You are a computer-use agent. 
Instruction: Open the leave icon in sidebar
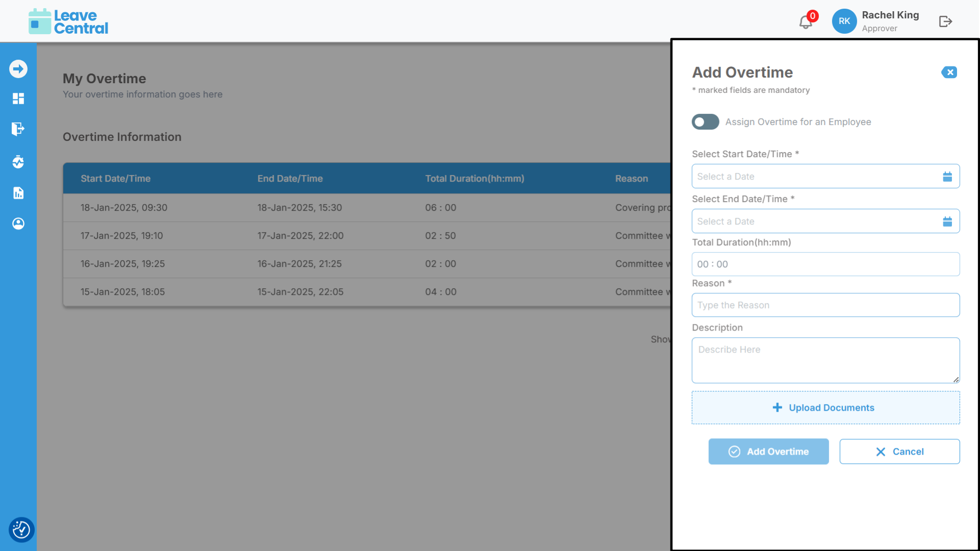18,129
